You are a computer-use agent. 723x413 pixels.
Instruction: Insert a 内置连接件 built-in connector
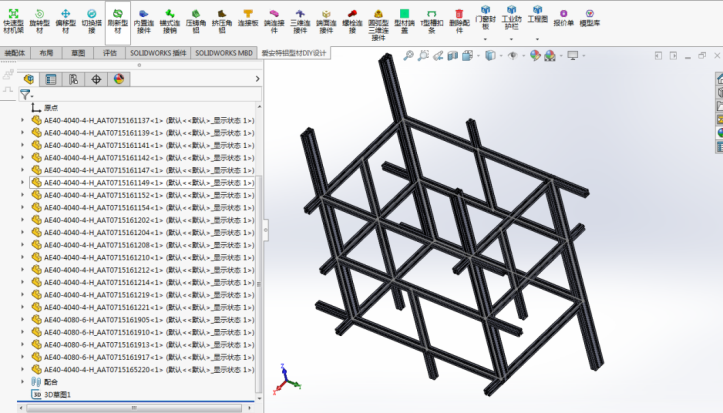click(144, 21)
